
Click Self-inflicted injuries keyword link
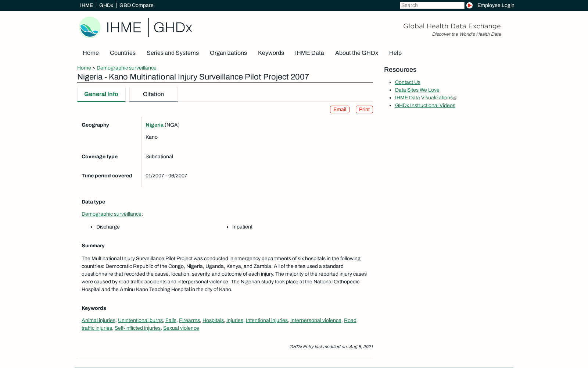pyautogui.click(x=137, y=328)
